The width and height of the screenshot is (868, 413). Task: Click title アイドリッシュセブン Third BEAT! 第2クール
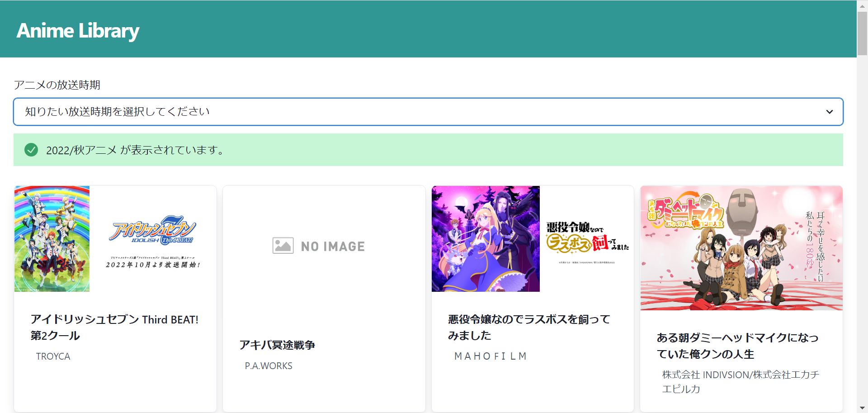[x=115, y=328]
